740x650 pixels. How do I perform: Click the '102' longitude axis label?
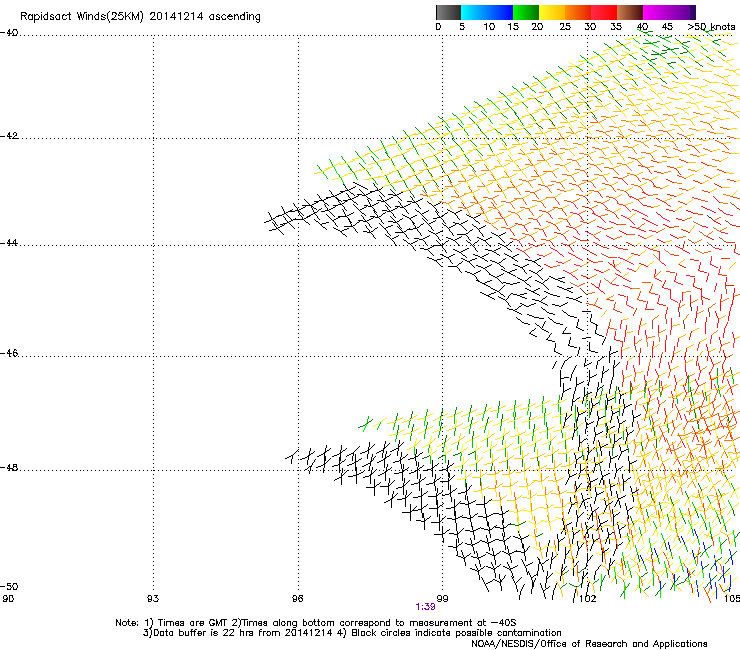click(588, 599)
